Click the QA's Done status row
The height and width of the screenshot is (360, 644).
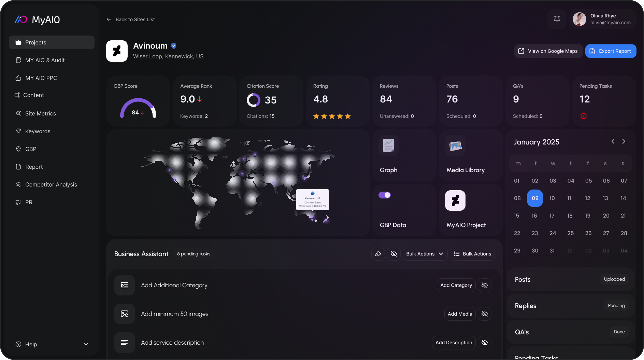[571, 332]
